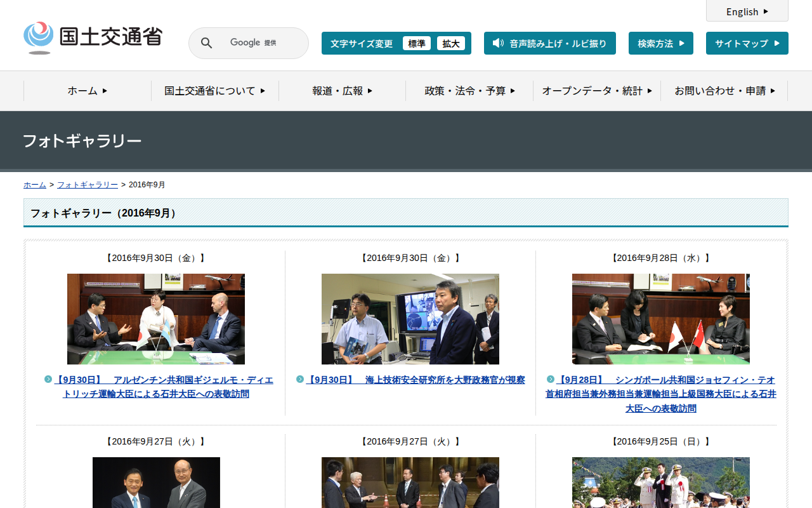Viewport: 812px width, 508px height.
Task: Expand the 報道・広報 menu
Action: (x=342, y=91)
